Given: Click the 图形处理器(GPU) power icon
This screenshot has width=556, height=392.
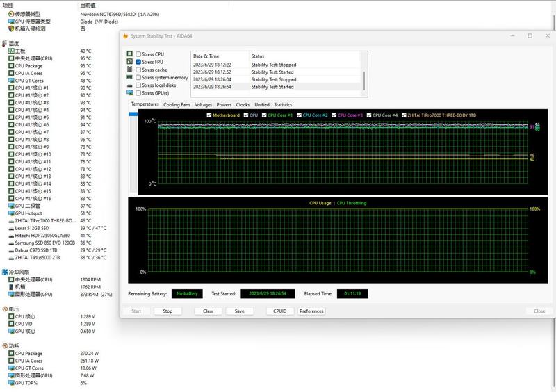Looking at the screenshot, I should (x=11, y=375).
